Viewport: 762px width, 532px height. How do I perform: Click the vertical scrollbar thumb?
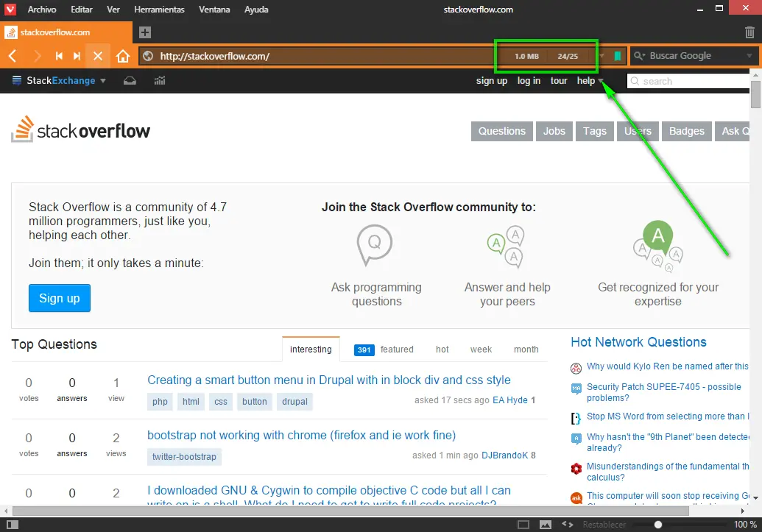(x=755, y=94)
